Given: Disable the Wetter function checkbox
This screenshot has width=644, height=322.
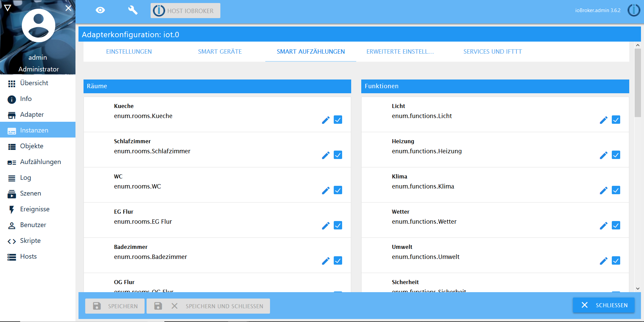Looking at the screenshot, I should point(616,225).
